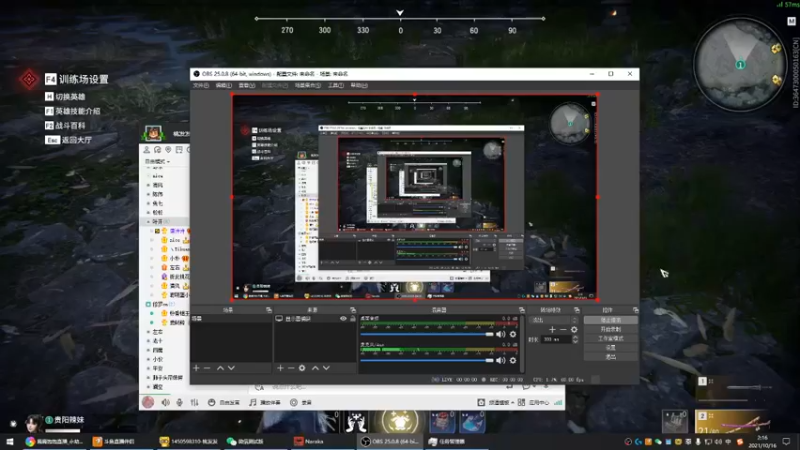Pop out the scene transitions dock panel
The height and width of the screenshot is (450, 800).
[x=577, y=310]
